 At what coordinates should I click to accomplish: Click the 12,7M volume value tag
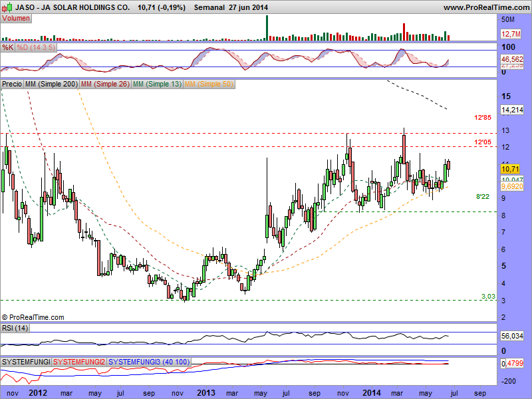pyautogui.click(x=511, y=34)
